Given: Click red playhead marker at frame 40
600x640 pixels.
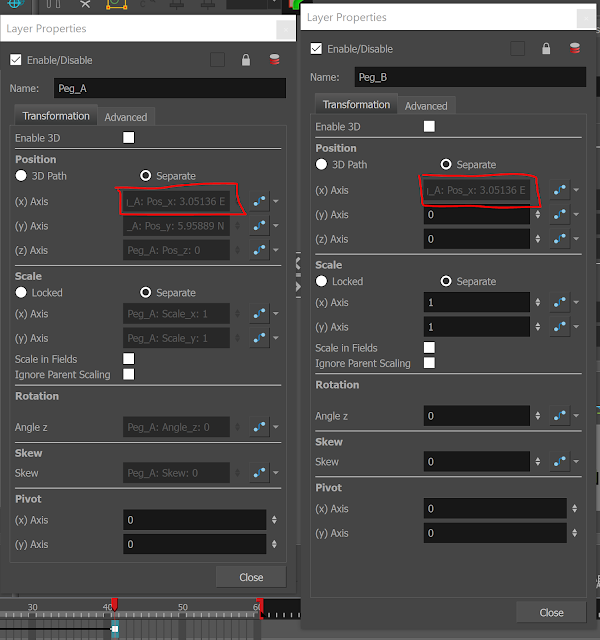Looking at the screenshot, I should point(115,604).
